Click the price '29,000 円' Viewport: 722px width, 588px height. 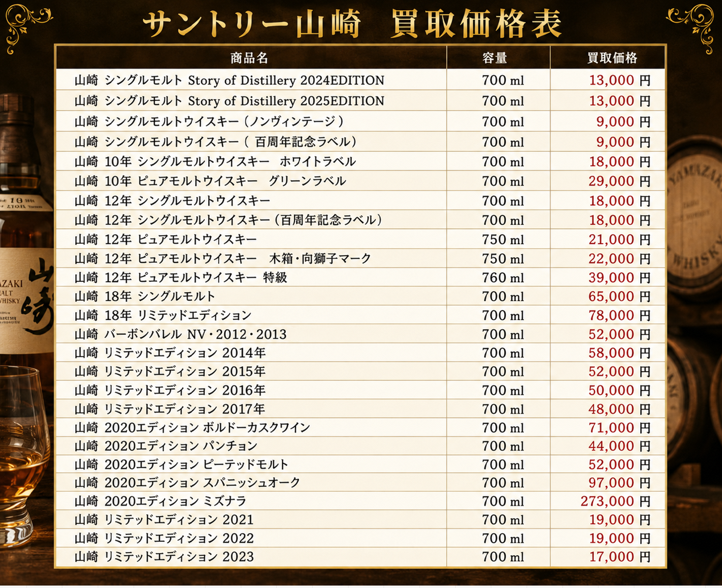coord(620,181)
